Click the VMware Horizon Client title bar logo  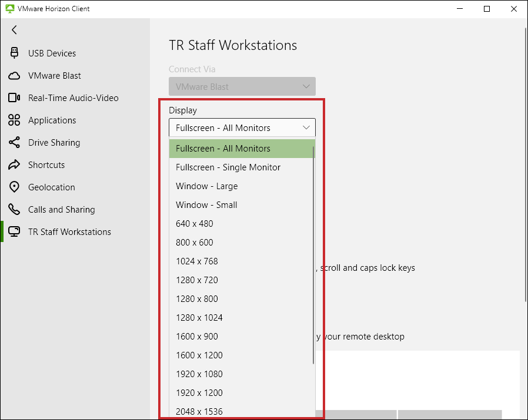(x=10, y=9)
